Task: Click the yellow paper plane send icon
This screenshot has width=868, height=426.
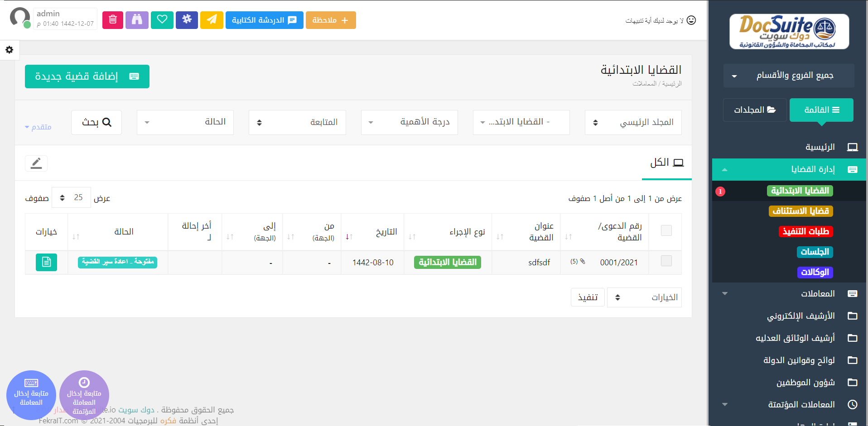Action: tap(212, 20)
